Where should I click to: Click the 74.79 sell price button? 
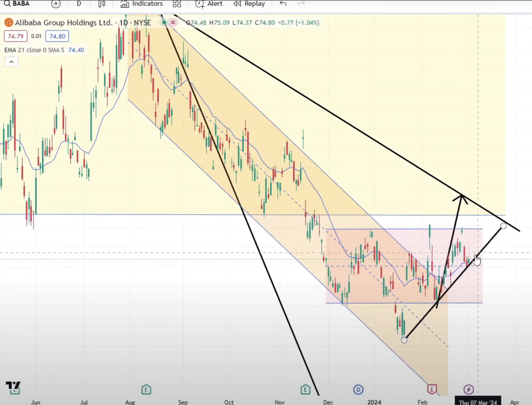click(15, 36)
